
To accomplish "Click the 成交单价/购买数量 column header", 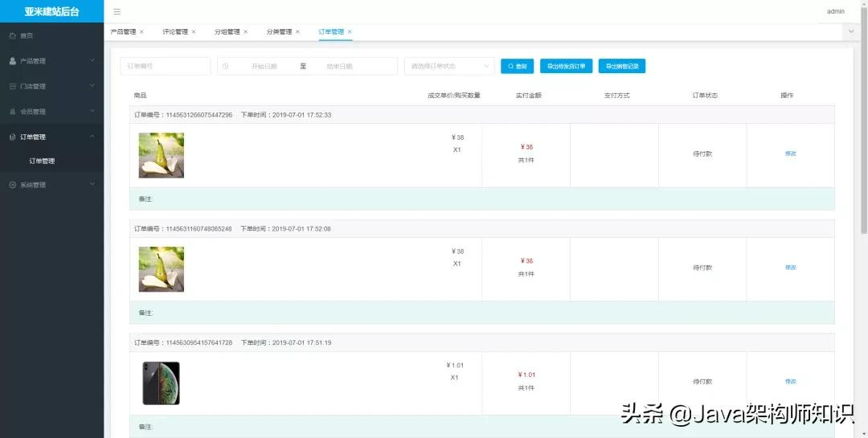I will [x=454, y=96].
